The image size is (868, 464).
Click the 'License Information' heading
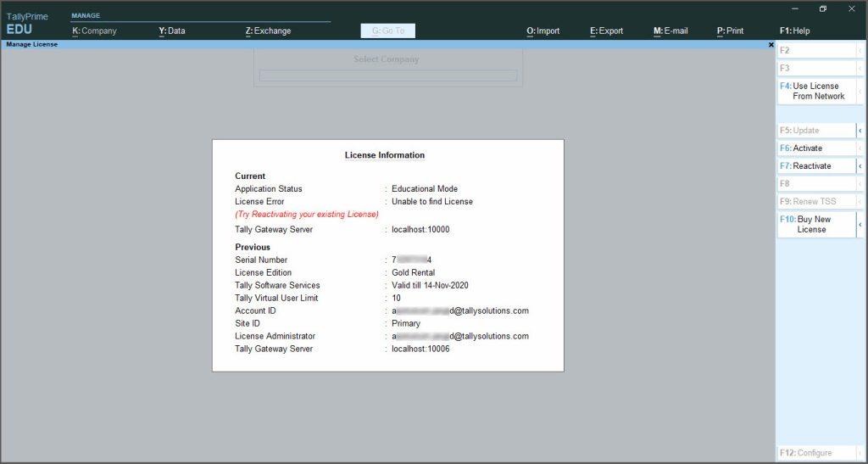[x=385, y=155]
